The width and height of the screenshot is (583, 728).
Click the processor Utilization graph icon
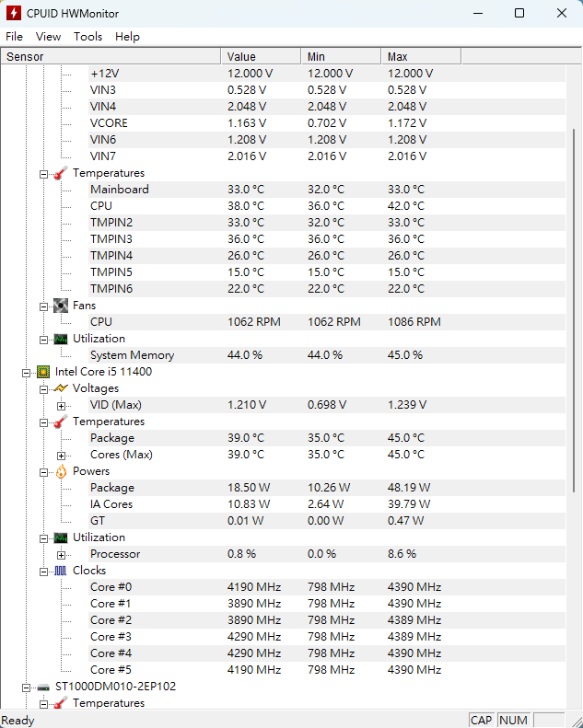pyautogui.click(x=61, y=537)
